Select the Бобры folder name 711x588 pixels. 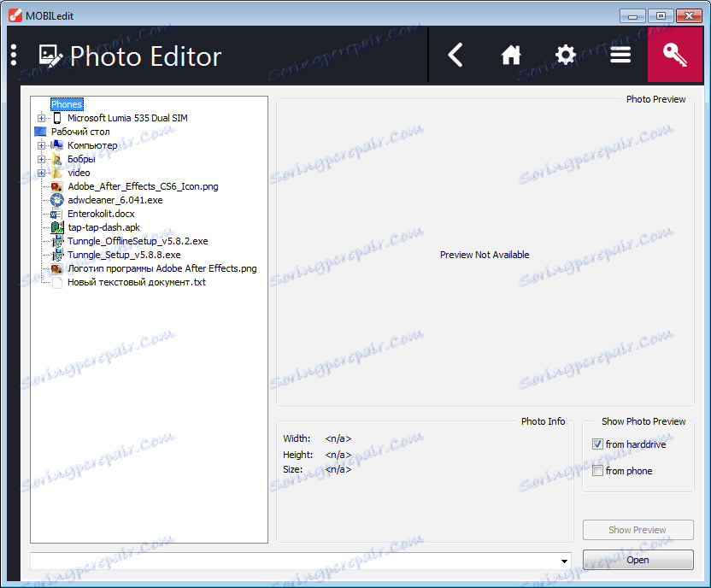pos(81,159)
